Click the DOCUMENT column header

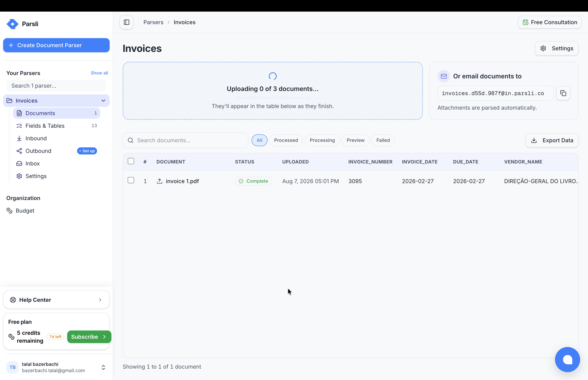171,162
